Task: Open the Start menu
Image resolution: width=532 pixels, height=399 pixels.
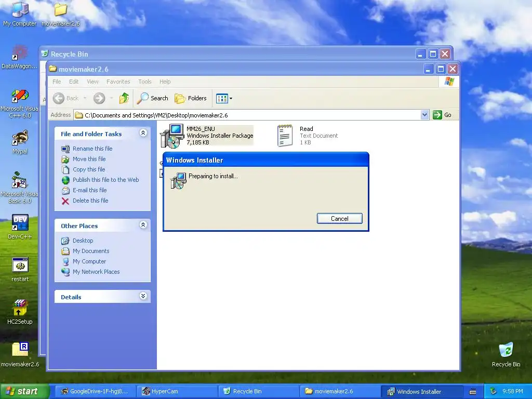Action: [x=24, y=392]
